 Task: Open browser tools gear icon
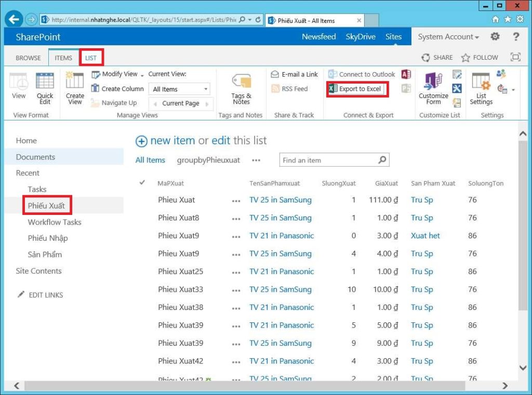(x=520, y=19)
